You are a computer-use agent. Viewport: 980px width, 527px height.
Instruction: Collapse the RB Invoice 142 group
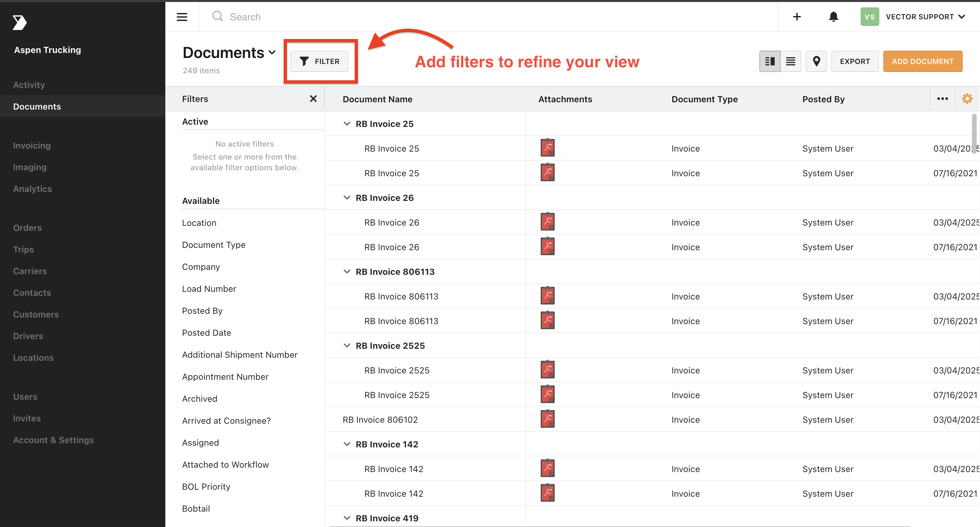(347, 444)
